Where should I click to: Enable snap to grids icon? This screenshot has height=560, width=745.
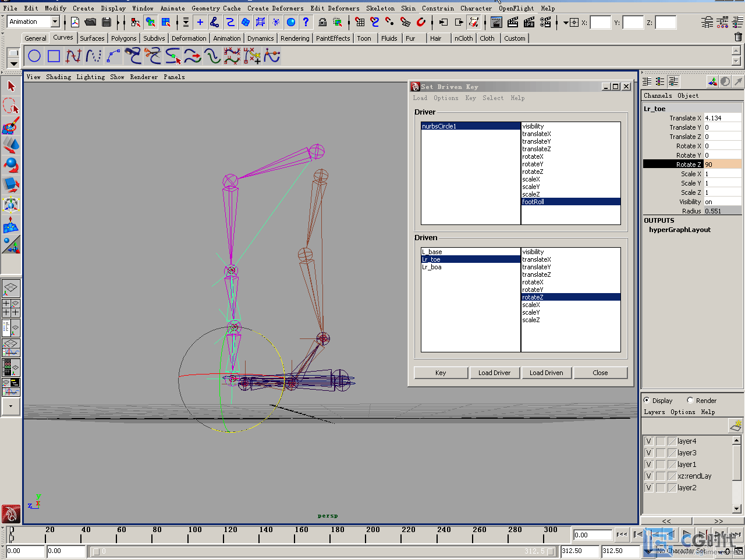360,22
